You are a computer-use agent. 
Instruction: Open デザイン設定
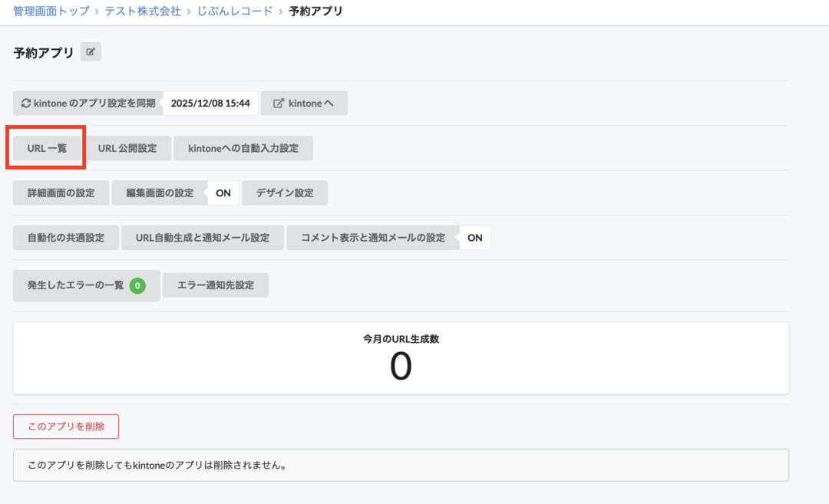[285, 193]
